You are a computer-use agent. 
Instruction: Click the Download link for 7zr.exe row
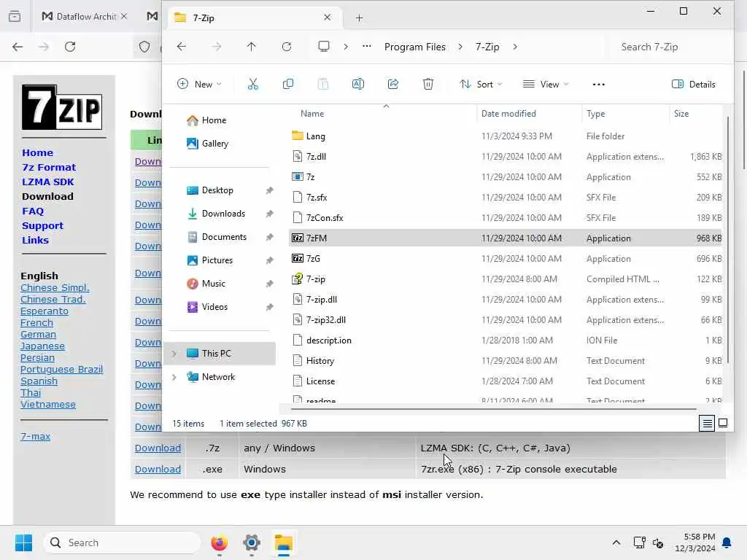point(158,469)
